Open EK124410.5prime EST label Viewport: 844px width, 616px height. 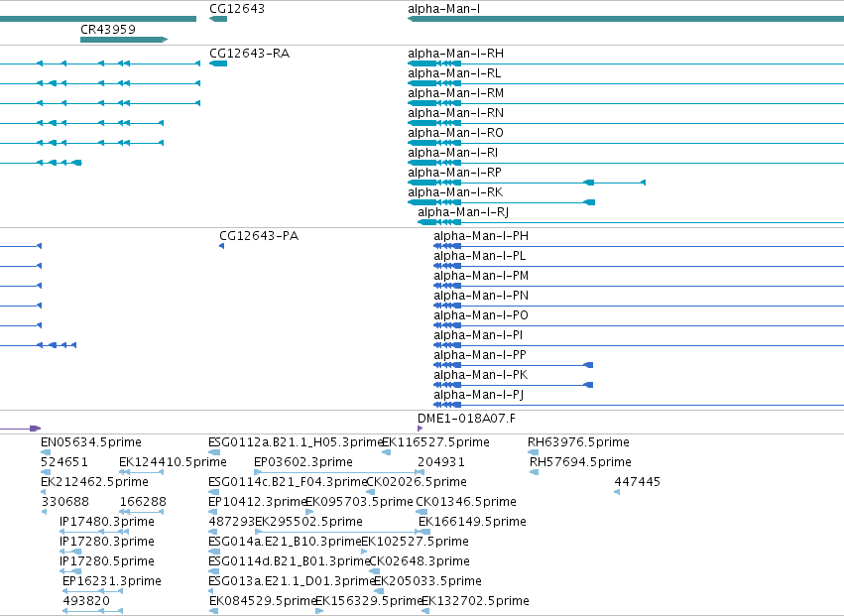(x=173, y=462)
